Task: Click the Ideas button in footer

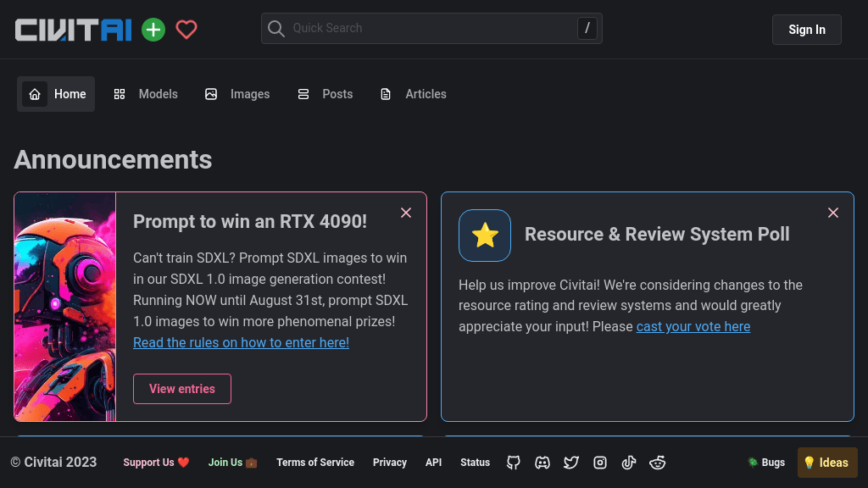Action: (826, 463)
